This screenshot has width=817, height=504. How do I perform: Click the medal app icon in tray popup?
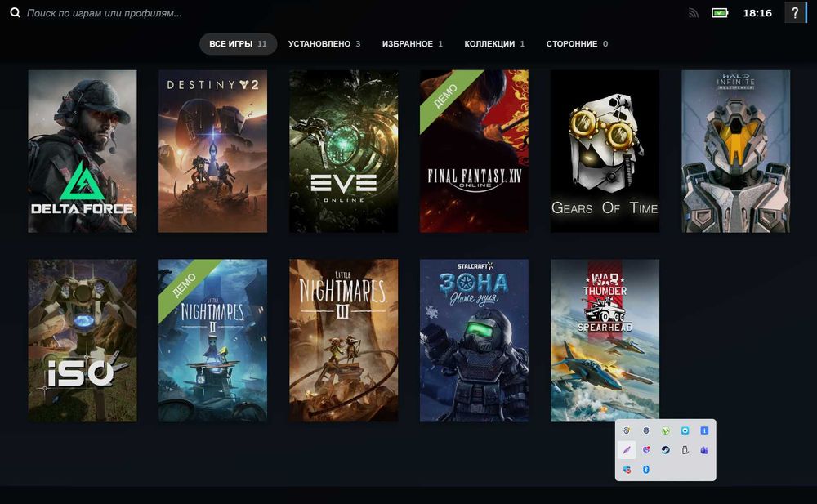click(x=627, y=430)
